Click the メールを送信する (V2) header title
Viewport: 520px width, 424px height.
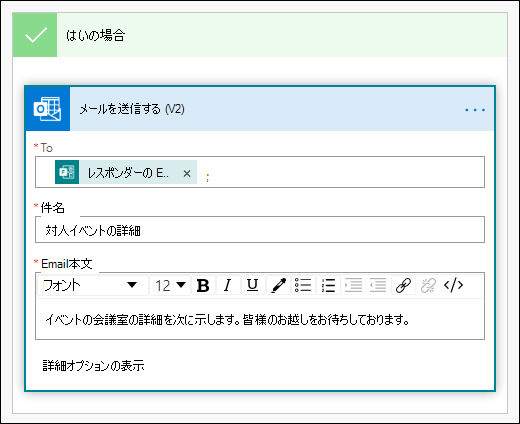(132, 109)
